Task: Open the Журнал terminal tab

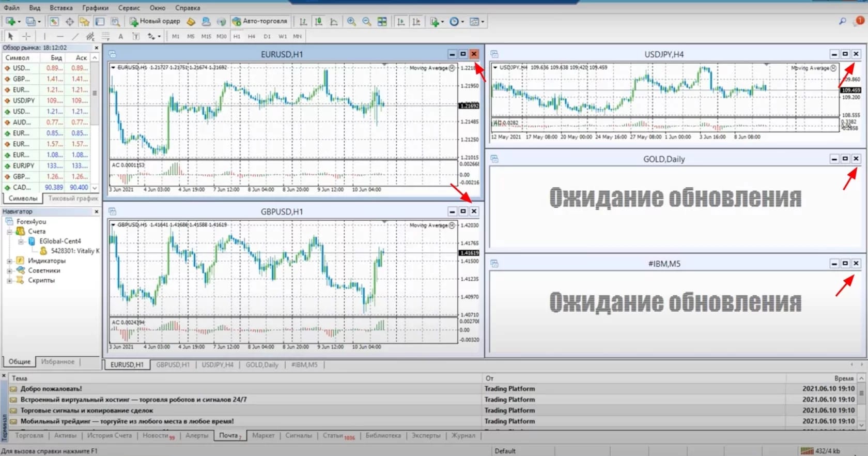Action: [463, 435]
